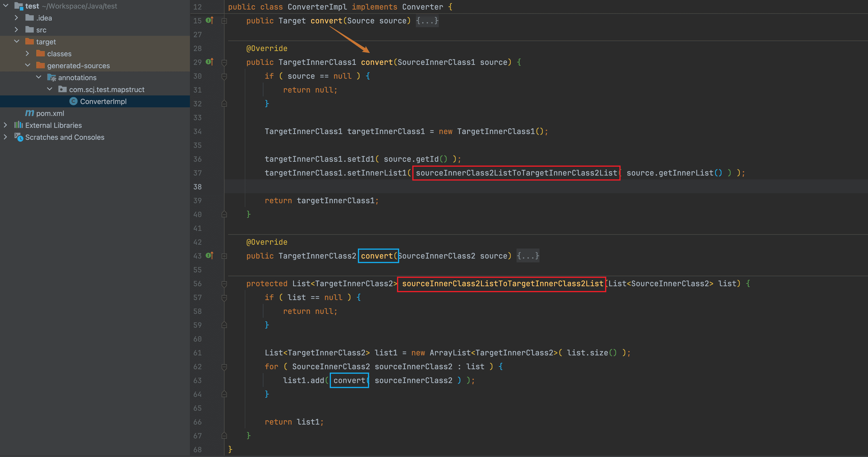Click the Scratches and Consoles icon
Viewport: 868px width, 457px height.
pyautogui.click(x=19, y=137)
